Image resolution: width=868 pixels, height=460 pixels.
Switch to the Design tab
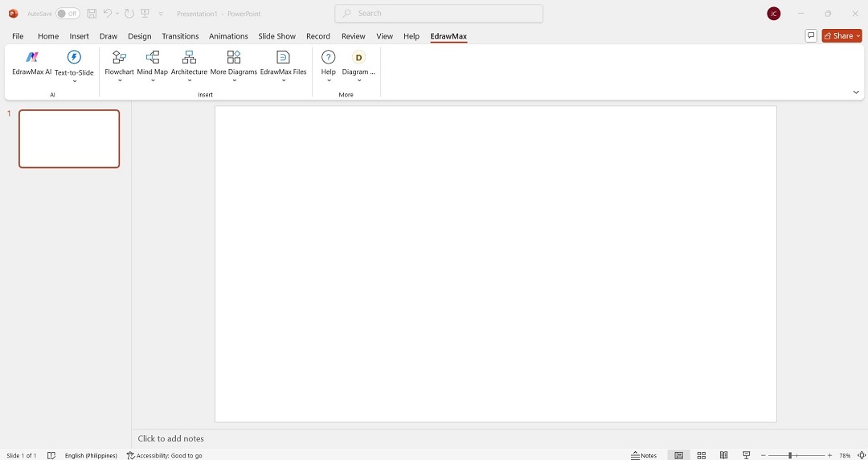(x=140, y=36)
